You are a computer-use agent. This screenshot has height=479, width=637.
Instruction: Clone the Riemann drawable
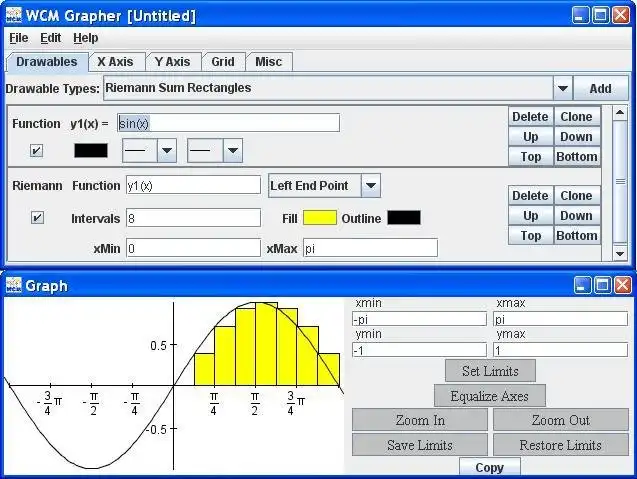576,195
